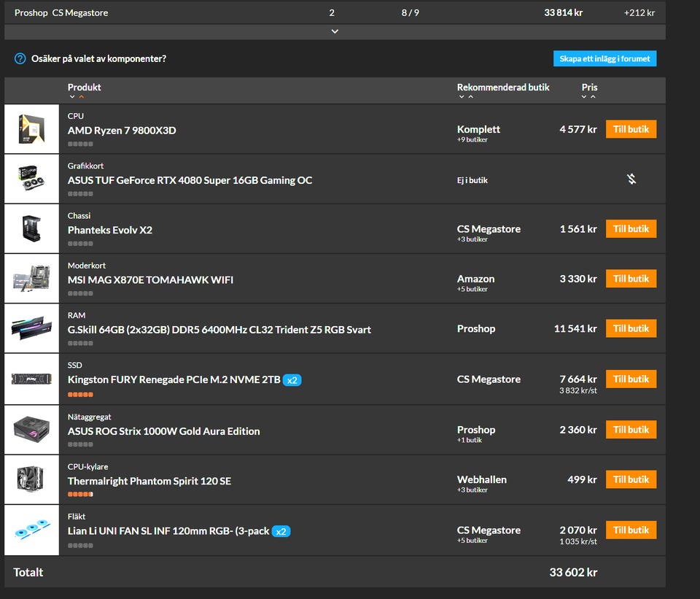The height and width of the screenshot is (599, 700).
Task: Go to store for AMD Ryzen 7 9800X3D
Action: click(631, 129)
